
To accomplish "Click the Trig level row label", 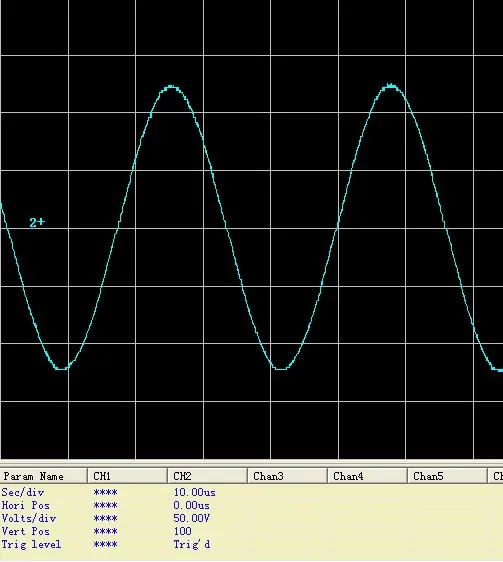I will [x=31, y=544].
